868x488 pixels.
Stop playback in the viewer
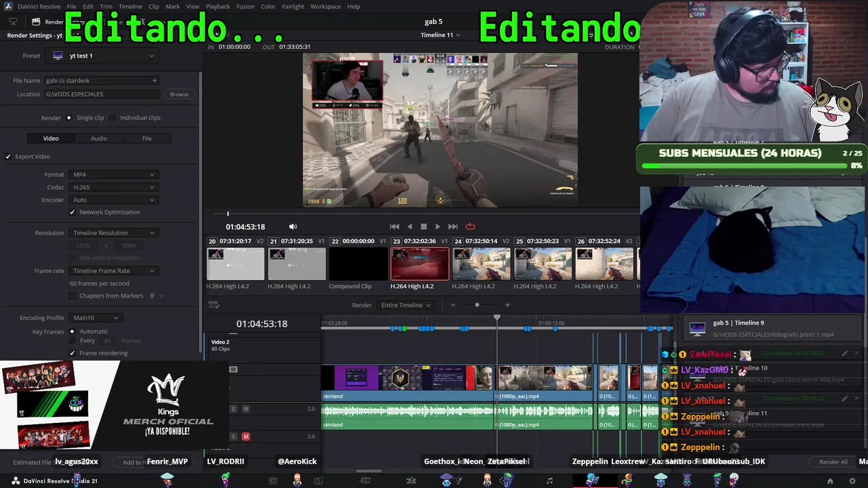click(424, 226)
